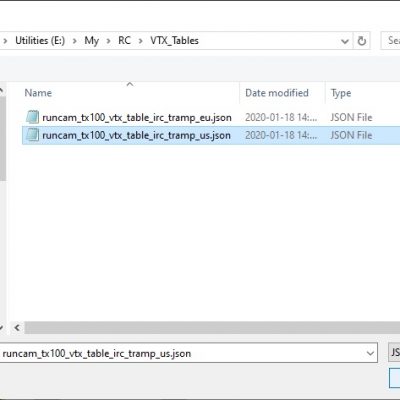Click the horizontal scrollbar of file list

click(x=212, y=327)
